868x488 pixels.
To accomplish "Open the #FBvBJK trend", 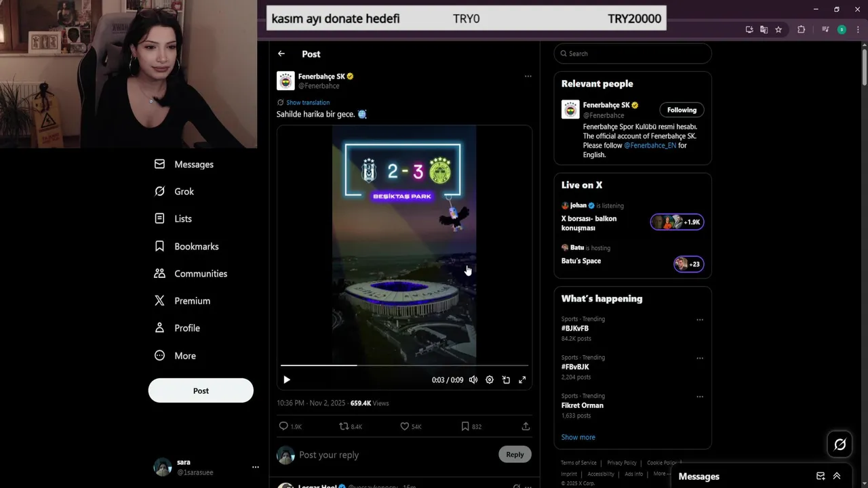I will 575,367.
